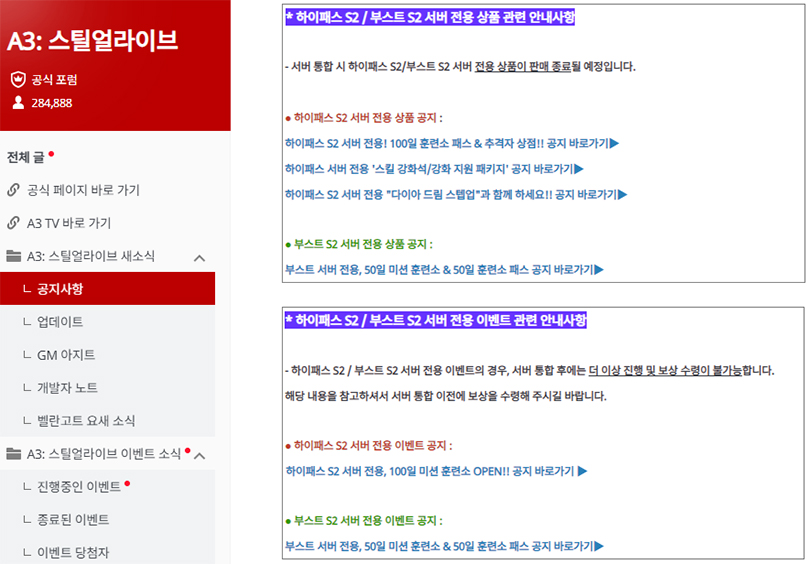Click folder icon next to A3: 스틸얼라이브 이벤트 소식

click(13, 453)
